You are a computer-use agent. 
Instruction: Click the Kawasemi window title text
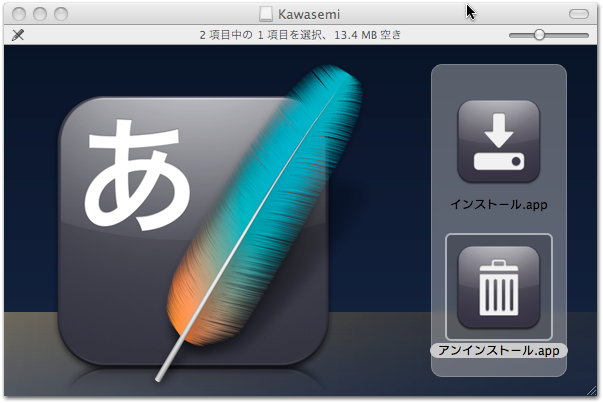(309, 15)
